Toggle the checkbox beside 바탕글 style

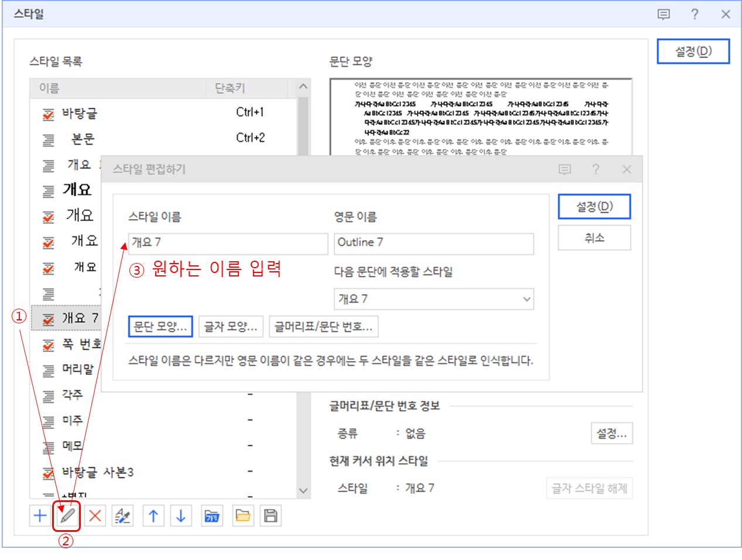click(x=48, y=111)
